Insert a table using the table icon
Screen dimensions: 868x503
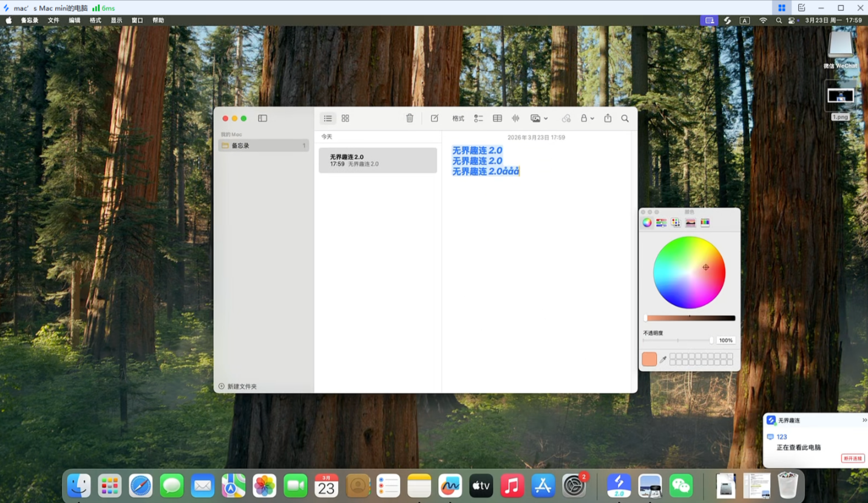click(497, 118)
